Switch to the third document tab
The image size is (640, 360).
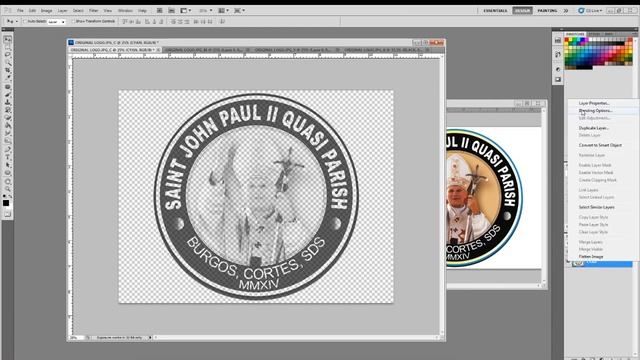click(x=296, y=50)
